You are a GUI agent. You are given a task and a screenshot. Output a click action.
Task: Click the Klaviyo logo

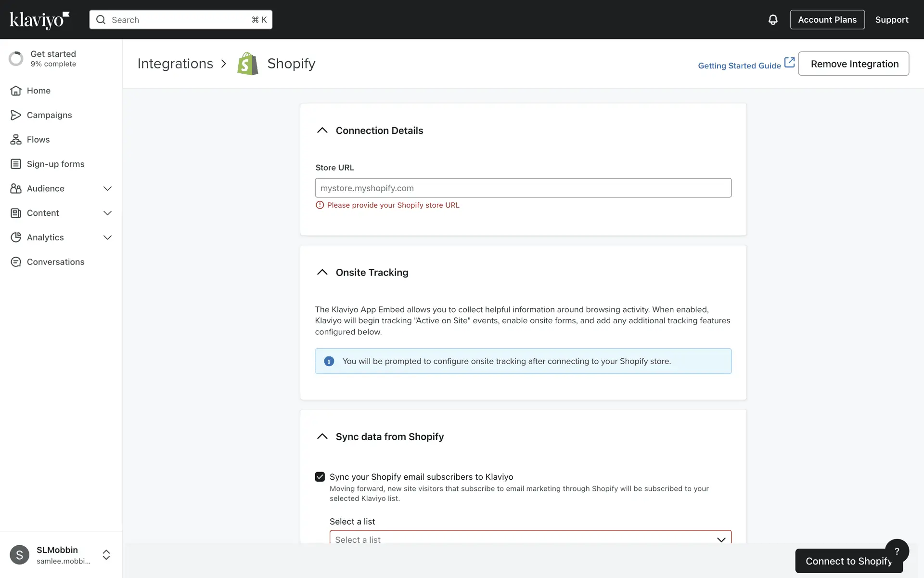(x=39, y=20)
